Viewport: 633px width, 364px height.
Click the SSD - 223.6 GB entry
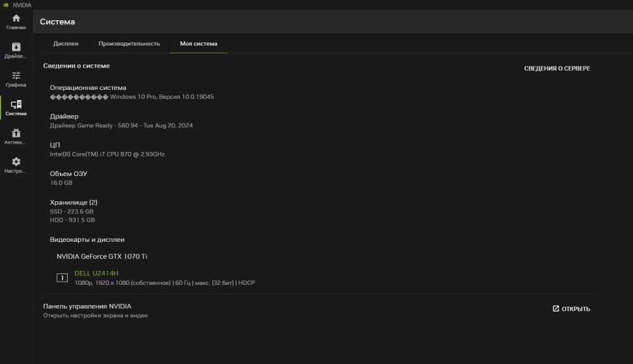pyautogui.click(x=72, y=211)
